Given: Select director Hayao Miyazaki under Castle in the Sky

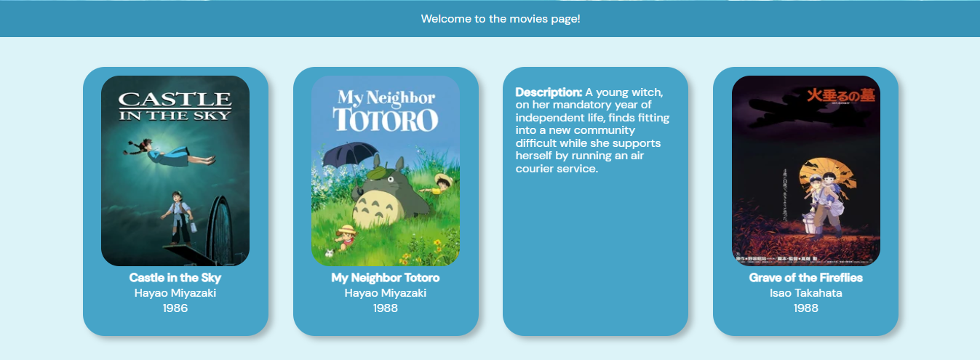Looking at the screenshot, I should [175, 293].
